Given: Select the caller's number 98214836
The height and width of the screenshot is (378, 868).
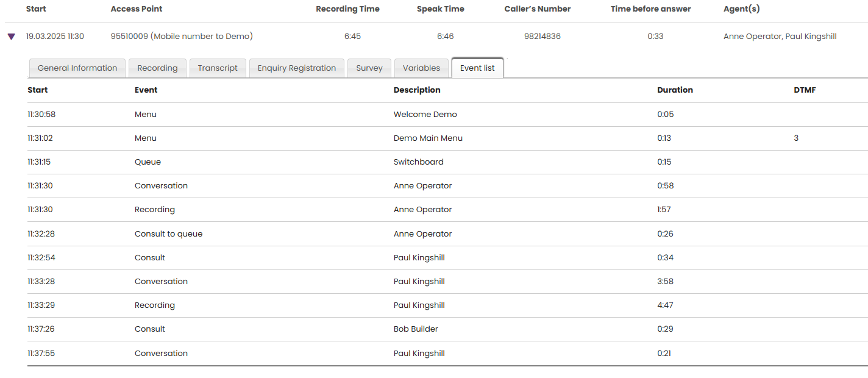Looking at the screenshot, I should (542, 37).
